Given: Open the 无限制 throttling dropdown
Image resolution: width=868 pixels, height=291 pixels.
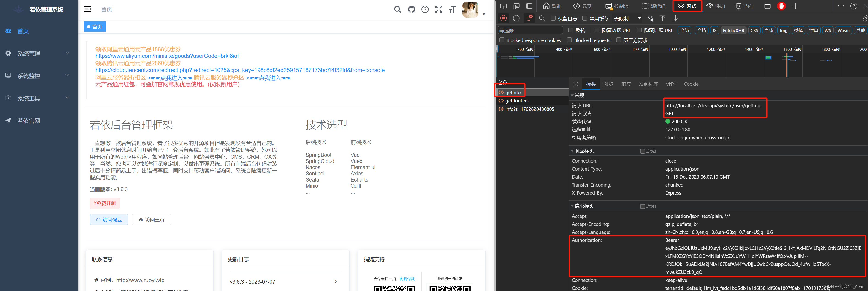Looking at the screenshot, I should click(627, 19).
